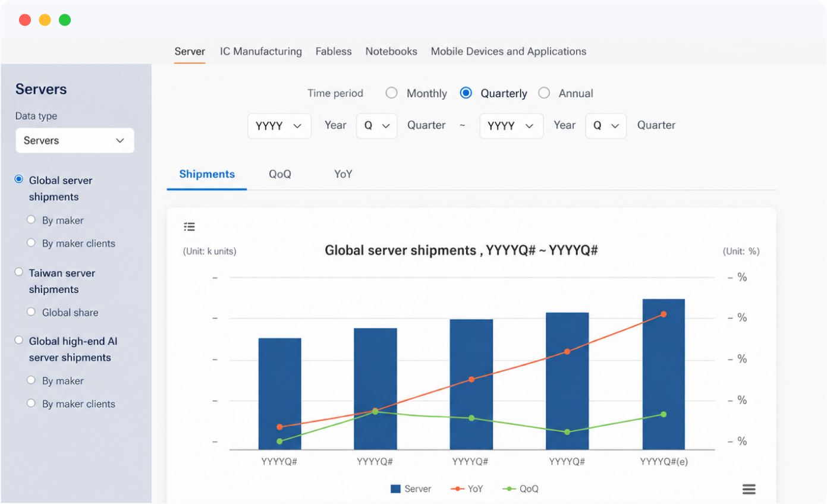
Task: Click the Data type label
Action: point(36,116)
